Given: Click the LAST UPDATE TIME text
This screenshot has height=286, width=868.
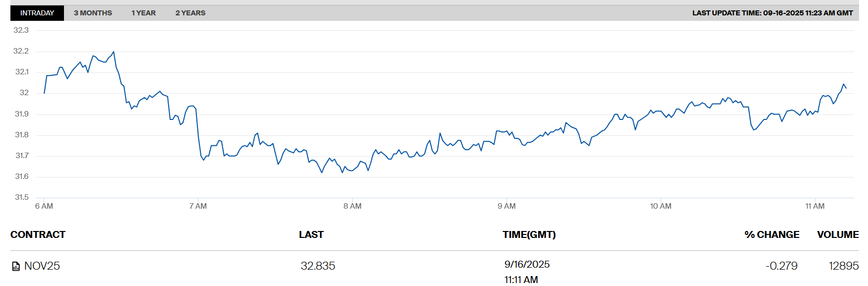Looking at the screenshot, I should (x=772, y=13).
